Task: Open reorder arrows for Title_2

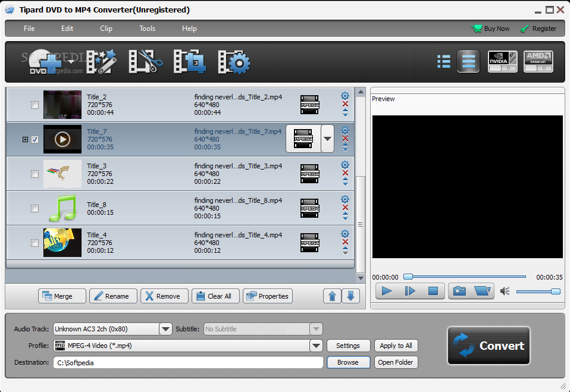Action: (x=345, y=112)
